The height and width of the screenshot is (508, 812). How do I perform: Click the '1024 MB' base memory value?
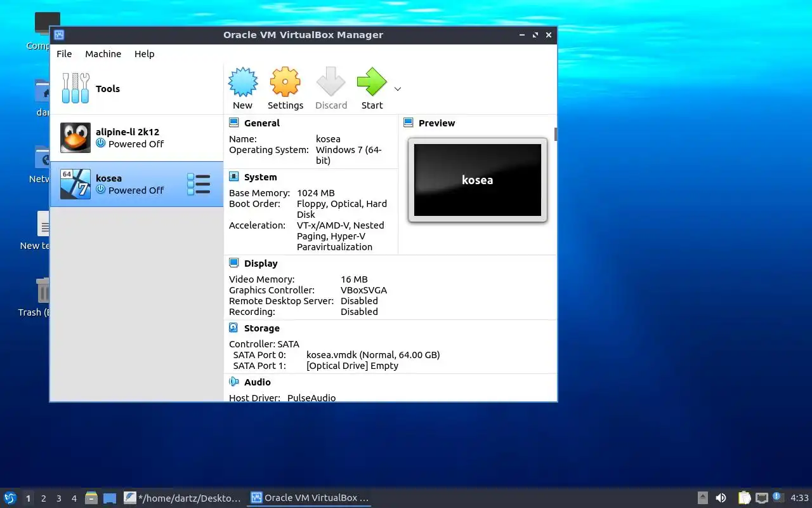coord(315,193)
